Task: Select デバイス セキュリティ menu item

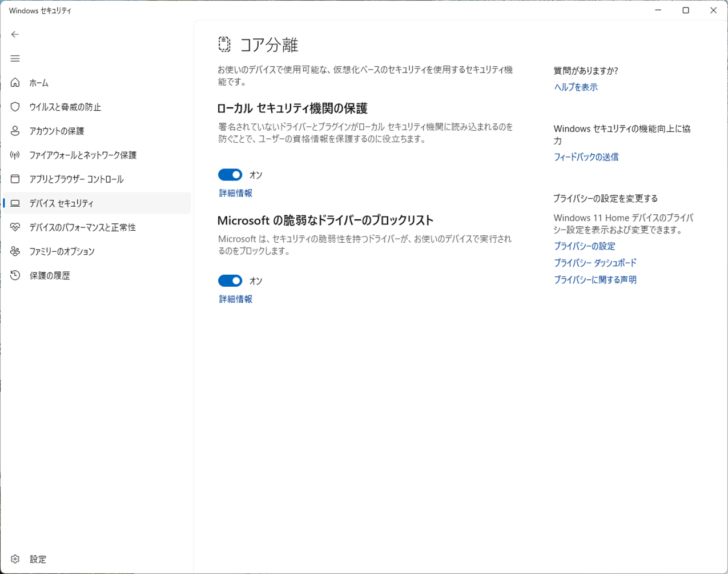Action: tap(97, 203)
